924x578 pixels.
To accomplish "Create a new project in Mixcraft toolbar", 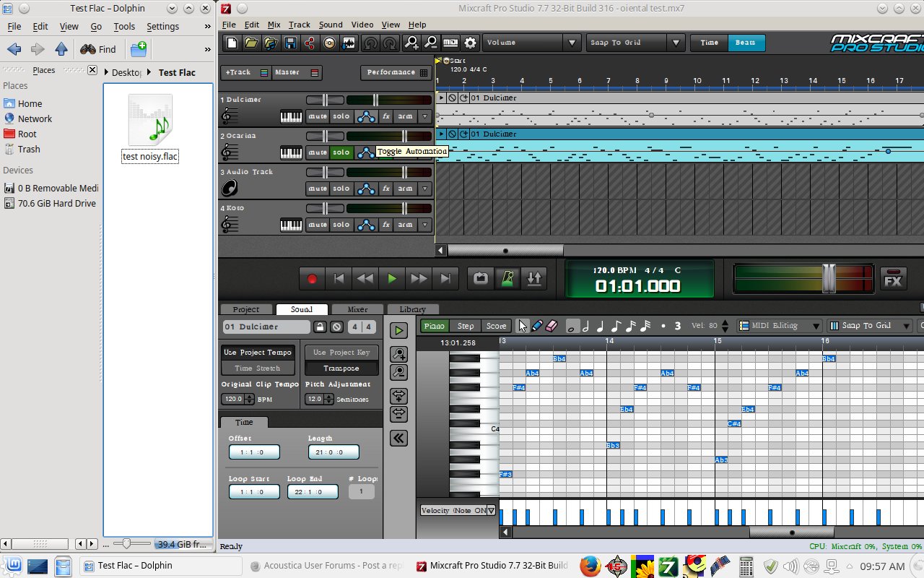I will pyautogui.click(x=232, y=43).
